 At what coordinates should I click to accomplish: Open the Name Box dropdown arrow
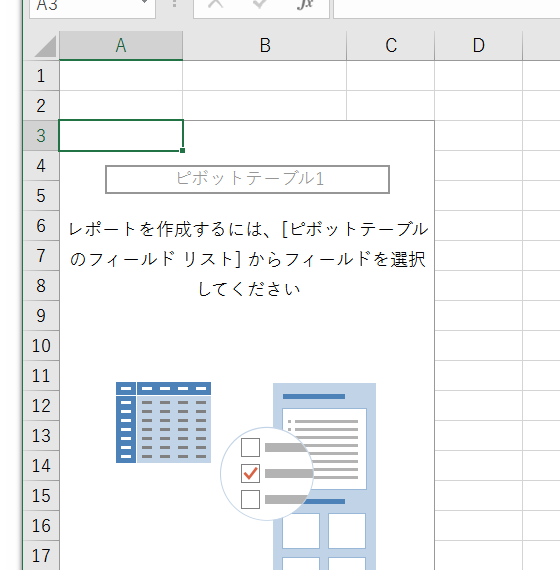(x=144, y=2)
